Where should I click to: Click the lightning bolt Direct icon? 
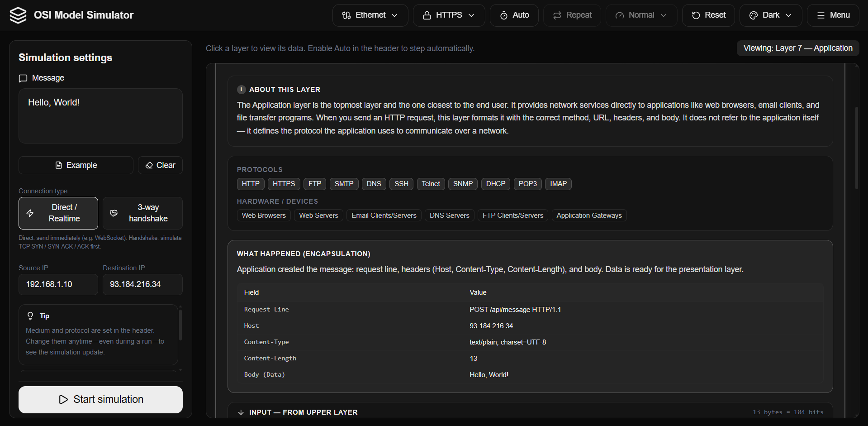(x=30, y=213)
